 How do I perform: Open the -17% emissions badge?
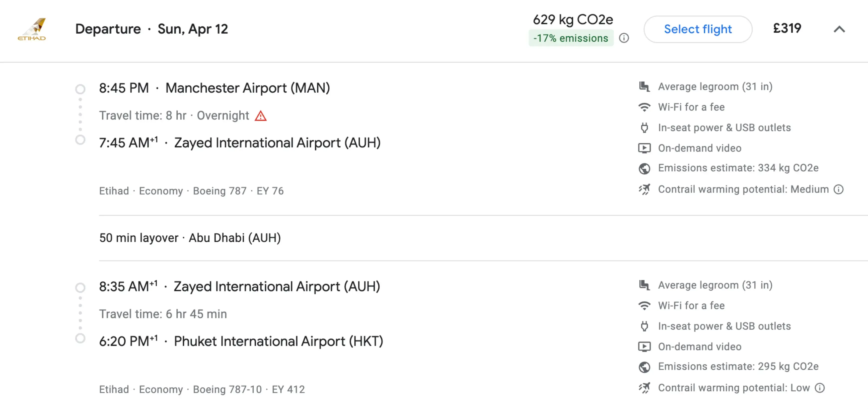[571, 38]
